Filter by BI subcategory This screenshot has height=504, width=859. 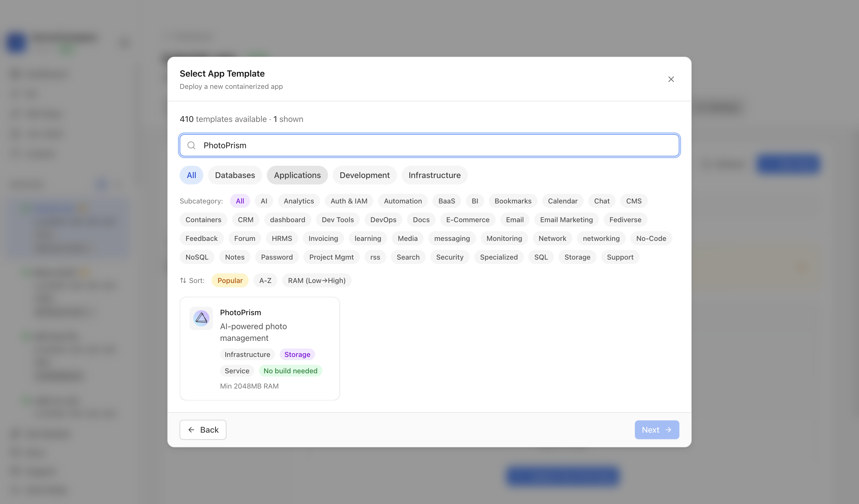475,201
